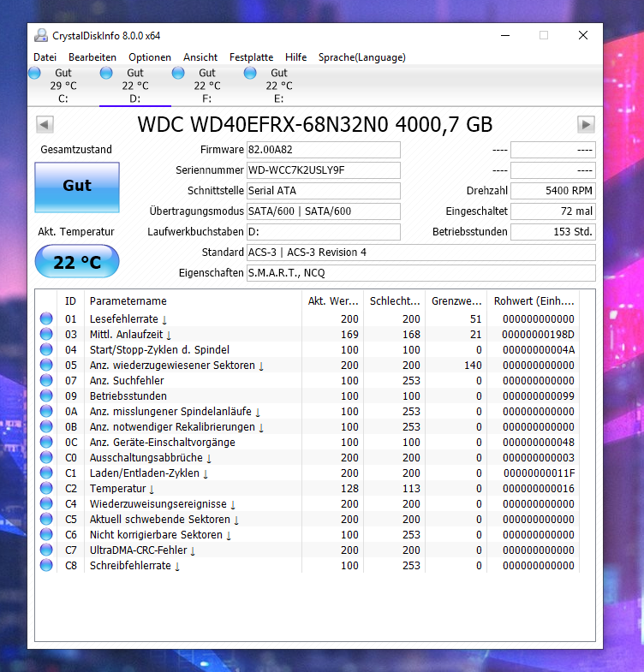Click the 22 °C temperature button

coord(77,261)
